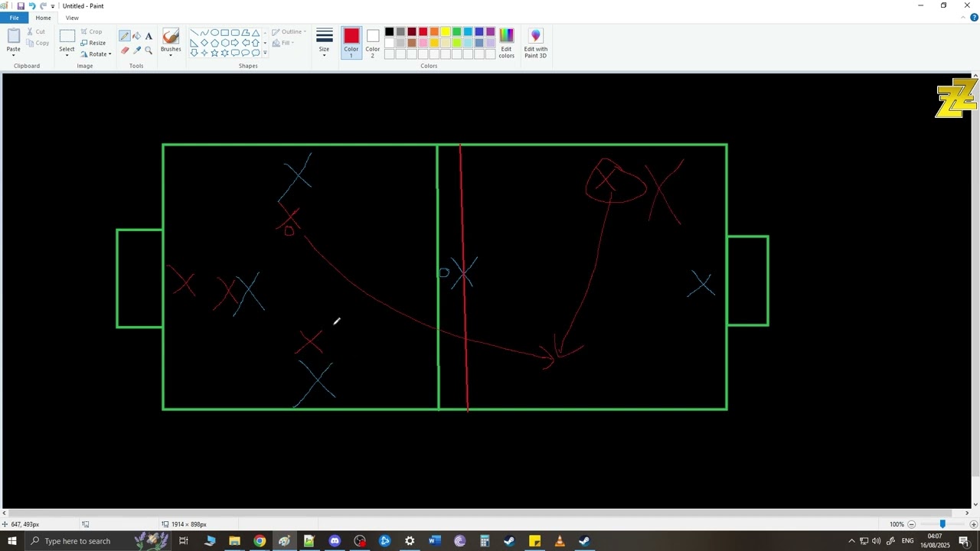
Task: Click the zoom out minus button
Action: (911, 524)
